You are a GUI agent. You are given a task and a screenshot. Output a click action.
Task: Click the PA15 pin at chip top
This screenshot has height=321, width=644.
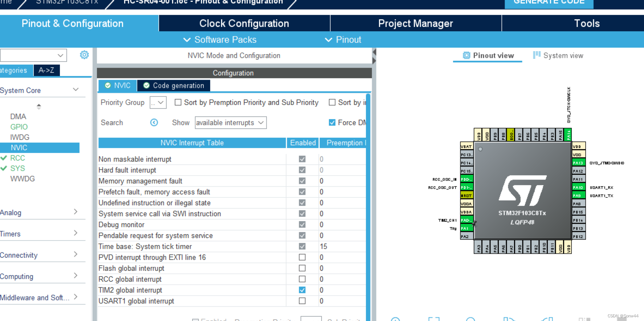pyautogui.click(x=560, y=135)
